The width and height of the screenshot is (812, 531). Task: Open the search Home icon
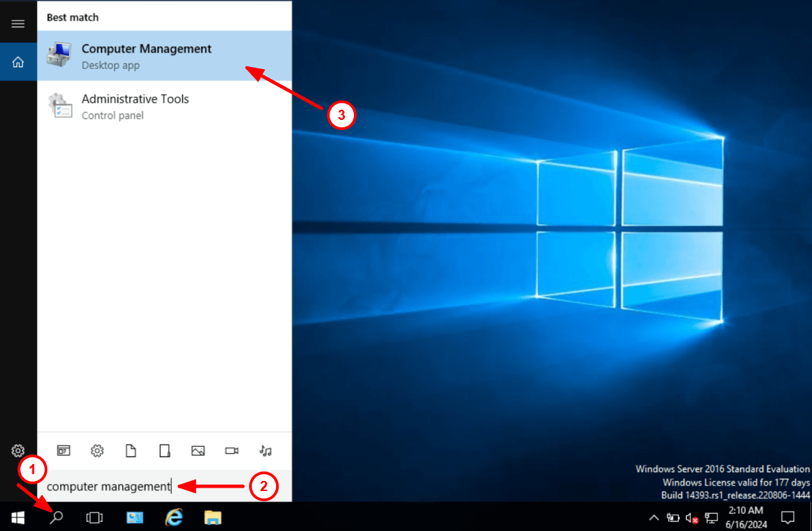coord(18,61)
